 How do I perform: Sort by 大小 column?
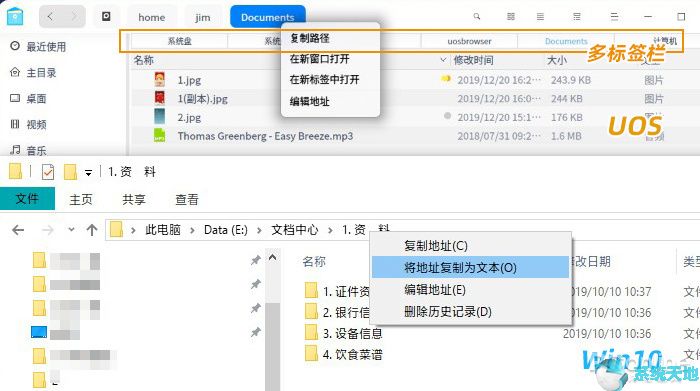coord(557,60)
